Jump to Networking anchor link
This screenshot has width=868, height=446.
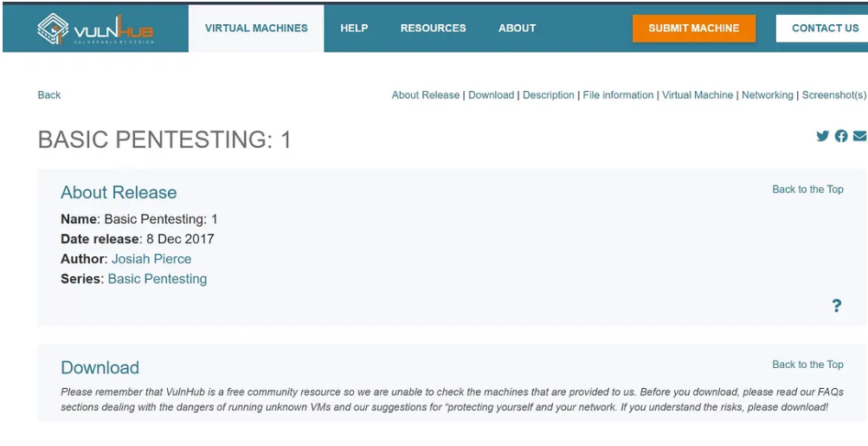click(x=768, y=94)
